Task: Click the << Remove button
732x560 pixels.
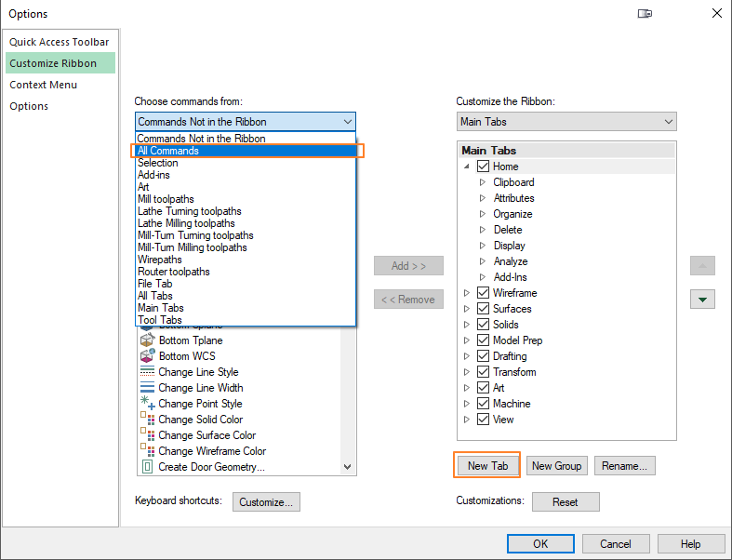Action: 408,299
